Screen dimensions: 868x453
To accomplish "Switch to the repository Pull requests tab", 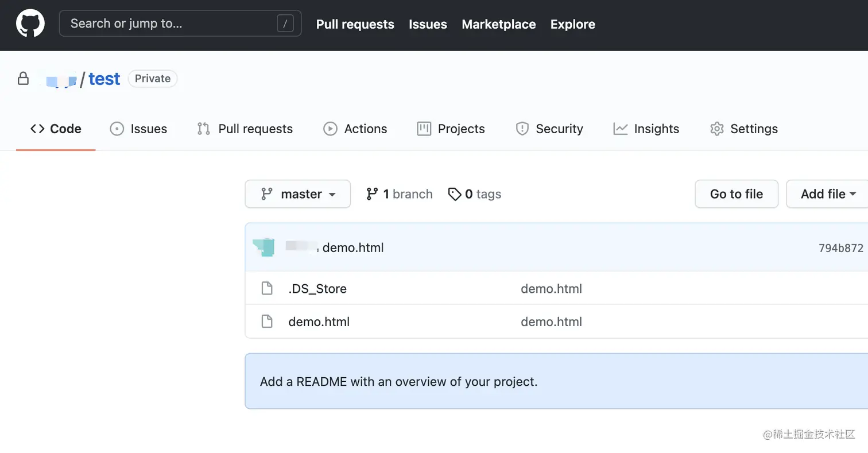I will point(245,129).
